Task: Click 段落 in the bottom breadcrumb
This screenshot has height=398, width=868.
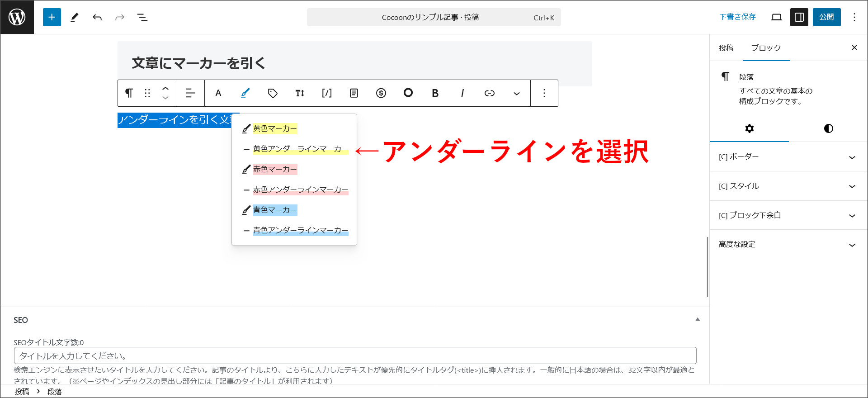Action: click(x=55, y=392)
